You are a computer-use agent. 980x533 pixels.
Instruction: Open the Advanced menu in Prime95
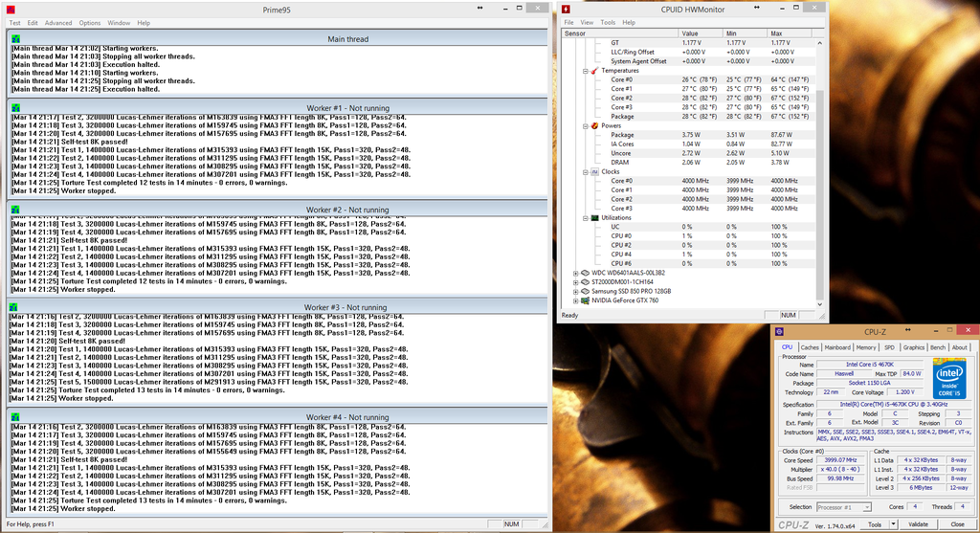pyautogui.click(x=57, y=22)
